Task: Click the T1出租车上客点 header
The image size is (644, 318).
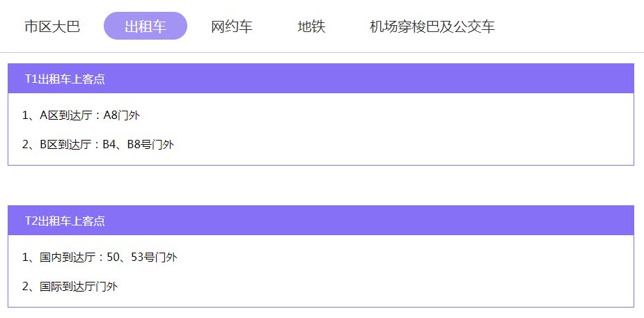Action: (x=321, y=79)
